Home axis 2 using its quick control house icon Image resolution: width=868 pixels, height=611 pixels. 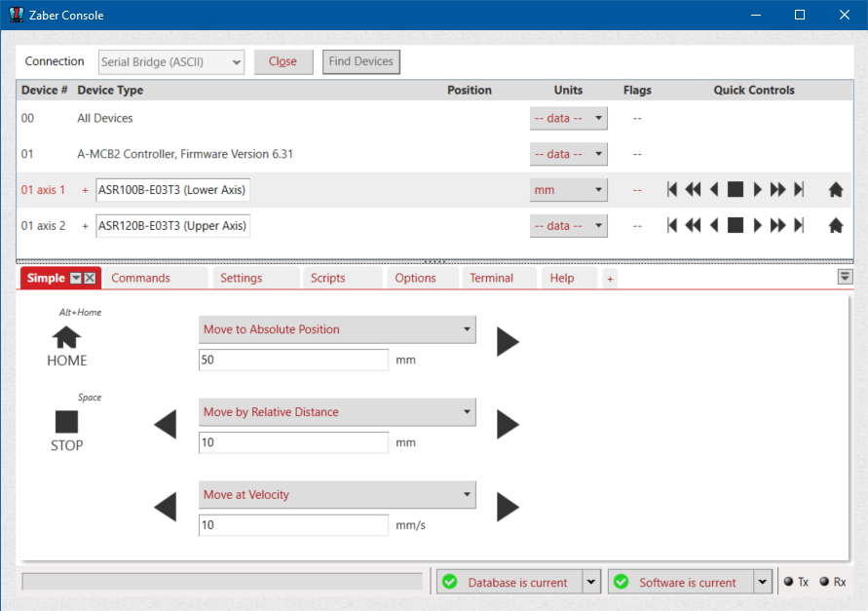coord(835,225)
